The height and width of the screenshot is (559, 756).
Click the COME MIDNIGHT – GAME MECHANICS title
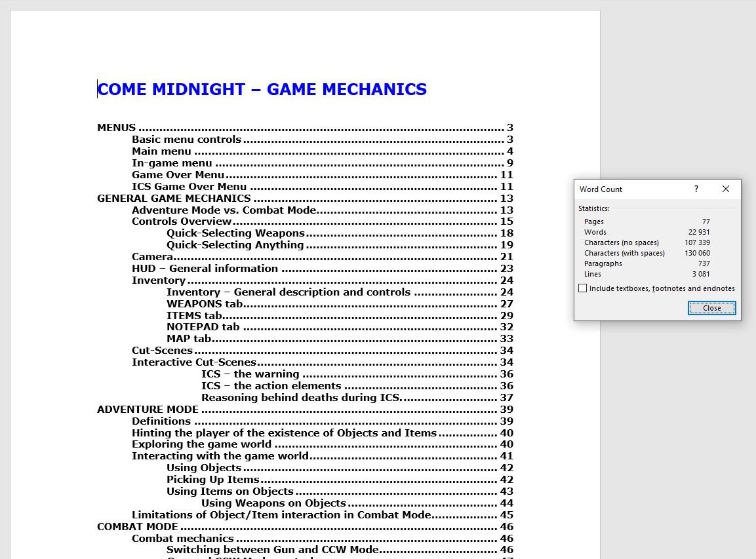(x=262, y=89)
